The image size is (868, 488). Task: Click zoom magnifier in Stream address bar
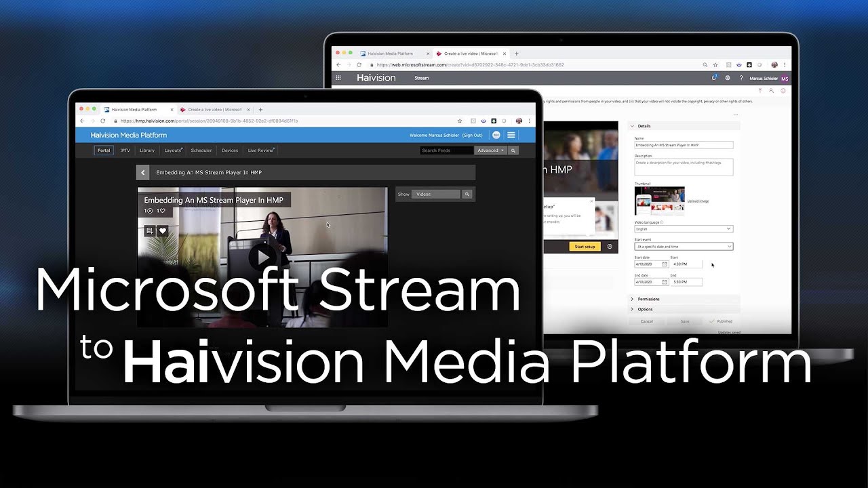705,64
